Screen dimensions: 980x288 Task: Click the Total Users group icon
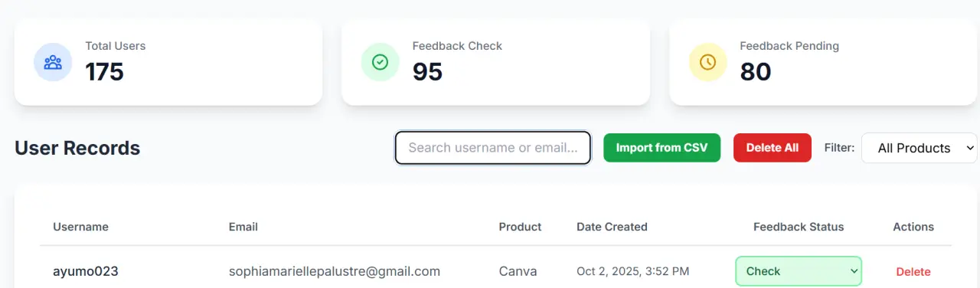click(x=53, y=63)
